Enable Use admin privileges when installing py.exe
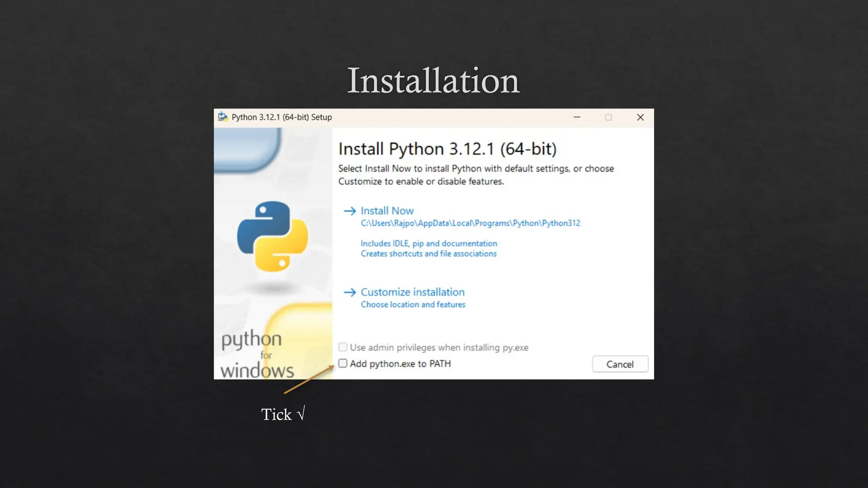The width and height of the screenshot is (868, 488). point(343,347)
